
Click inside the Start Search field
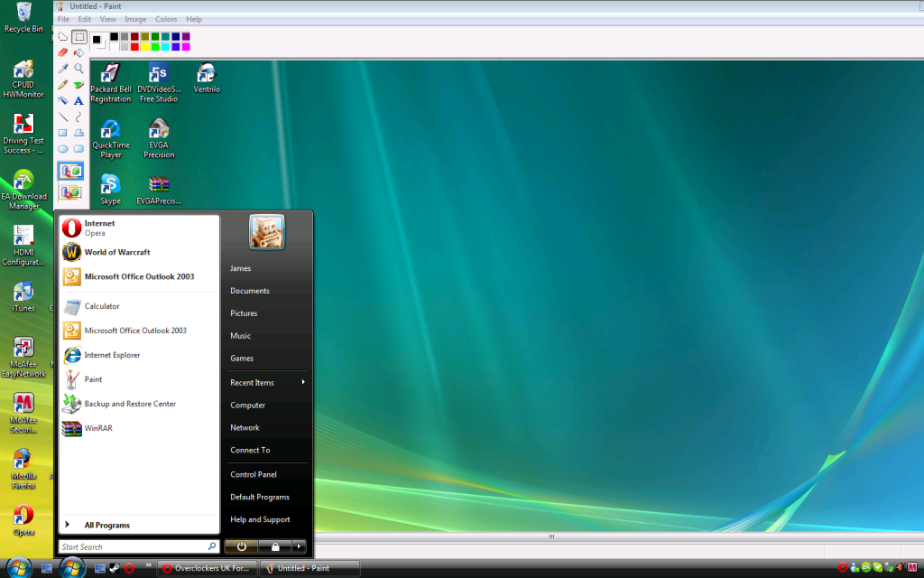point(139,546)
